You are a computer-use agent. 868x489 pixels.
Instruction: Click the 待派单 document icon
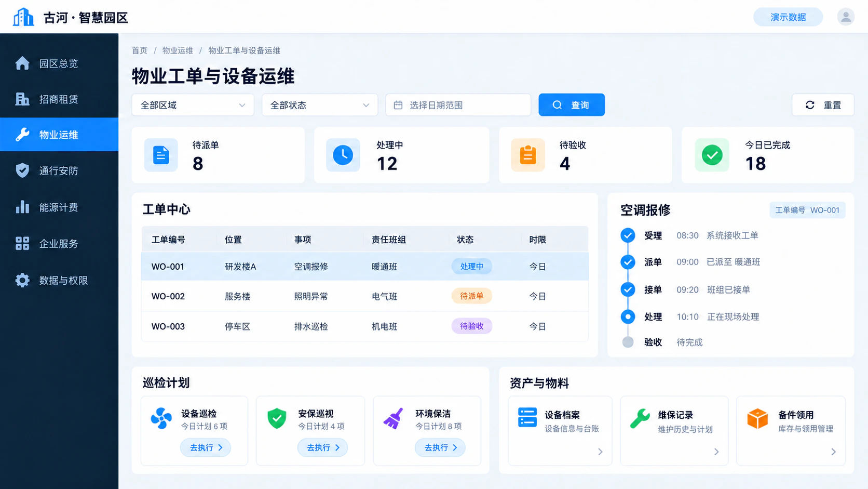pyautogui.click(x=161, y=155)
